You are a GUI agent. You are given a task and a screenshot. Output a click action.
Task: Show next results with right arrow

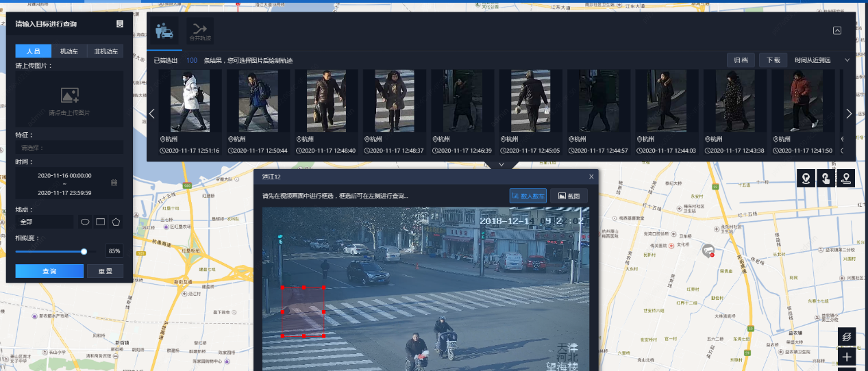850,114
